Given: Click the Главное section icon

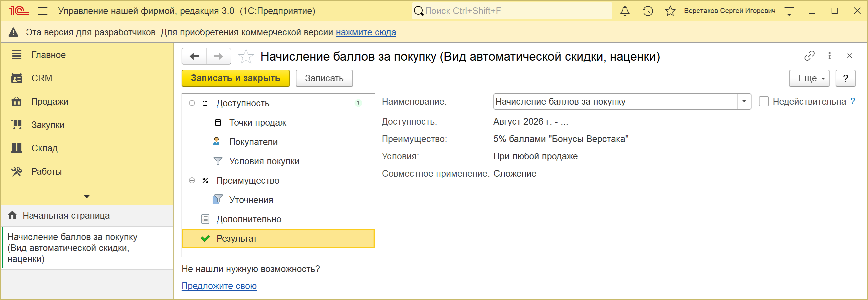Looking at the screenshot, I should pyautogui.click(x=16, y=54).
